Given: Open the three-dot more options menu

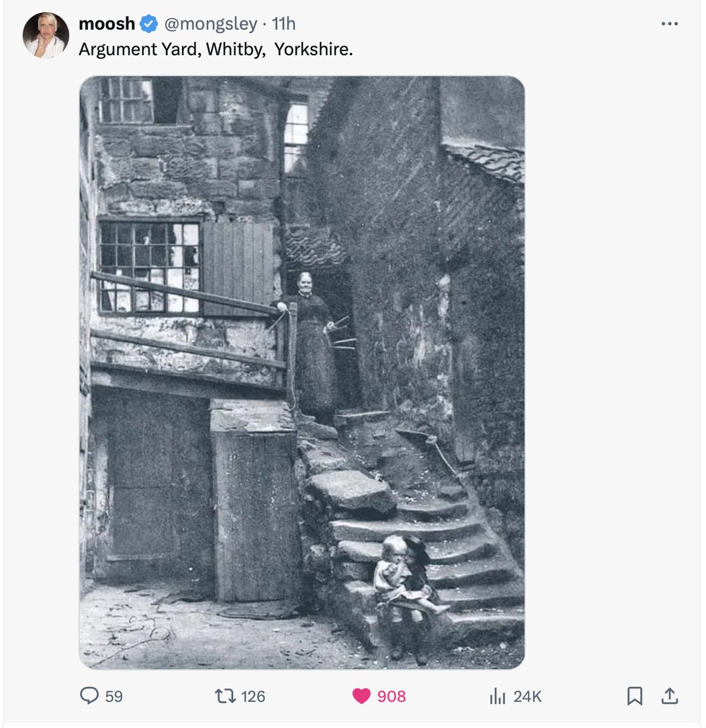Looking at the screenshot, I should [670, 24].
